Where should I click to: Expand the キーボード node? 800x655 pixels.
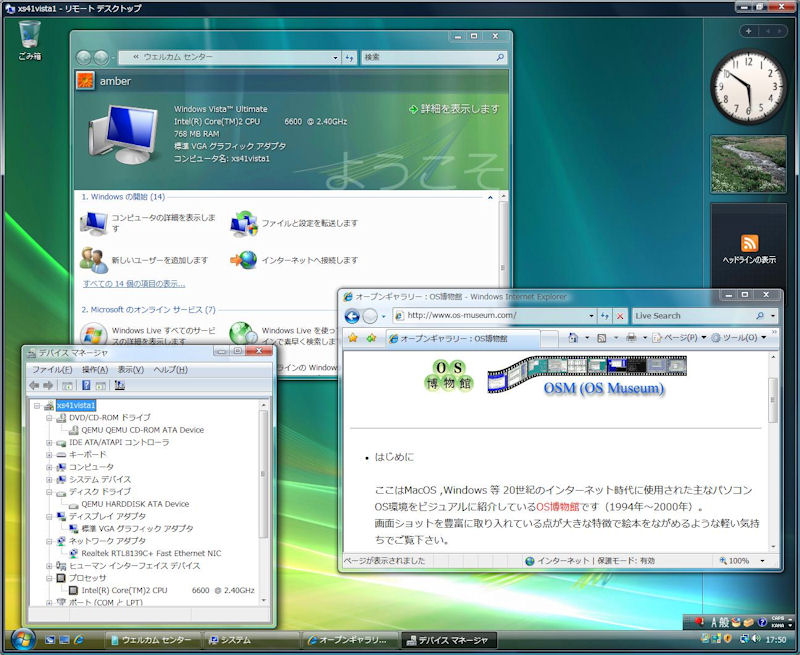pyautogui.click(x=49, y=455)
